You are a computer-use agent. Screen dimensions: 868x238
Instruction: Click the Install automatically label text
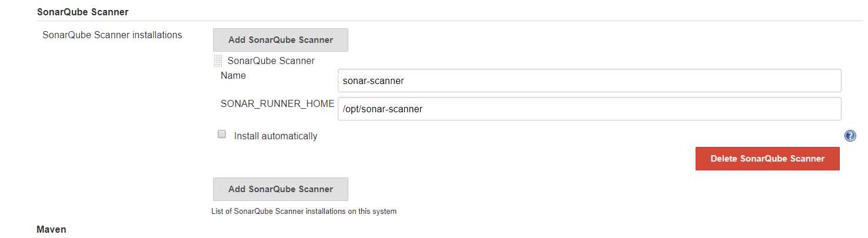pyautogui.click(x=275, y=136)
